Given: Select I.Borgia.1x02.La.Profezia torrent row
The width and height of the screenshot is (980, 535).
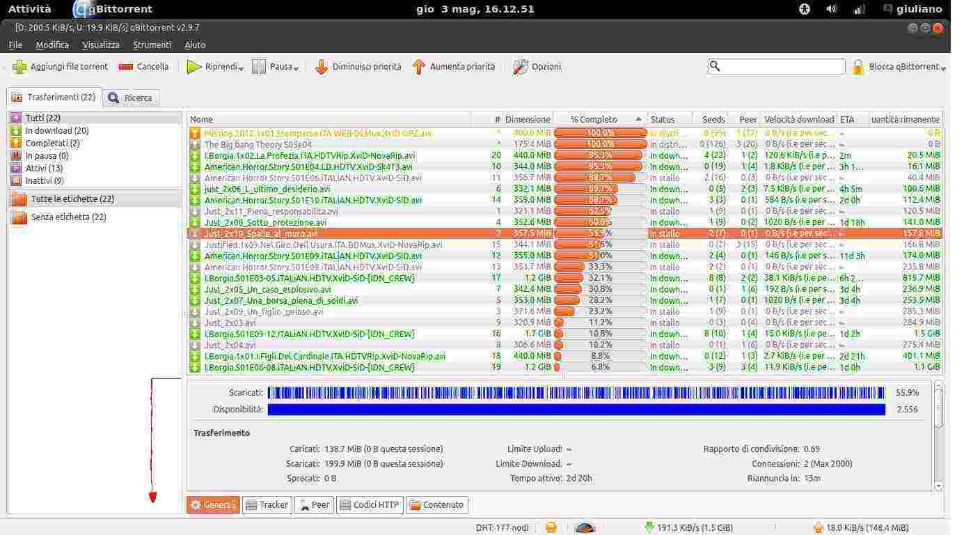Looking at the screenshot, I should pyautogui.click(x=564, y=155).
